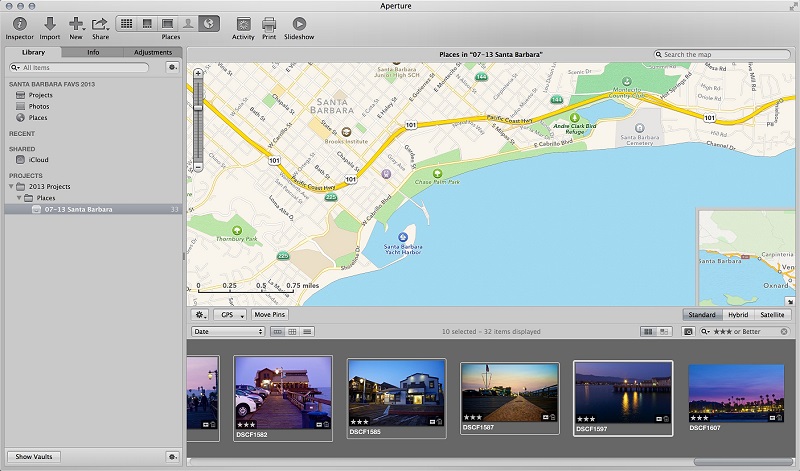The height and width of the screenshot is (471, 800).
Task: Click the Import arrow icon
Action: tap(49, 24)
